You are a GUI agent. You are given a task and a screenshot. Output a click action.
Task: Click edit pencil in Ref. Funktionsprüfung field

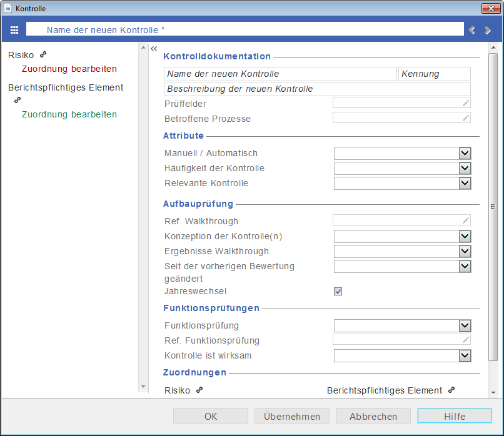[x=465, y=340]
